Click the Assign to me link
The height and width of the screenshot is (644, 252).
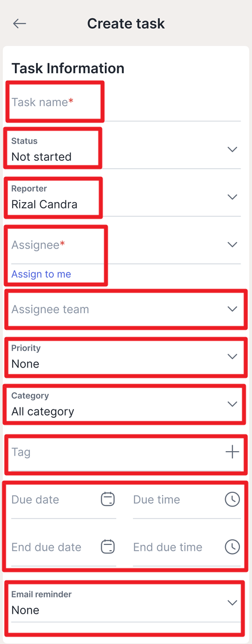coord(41,274)
